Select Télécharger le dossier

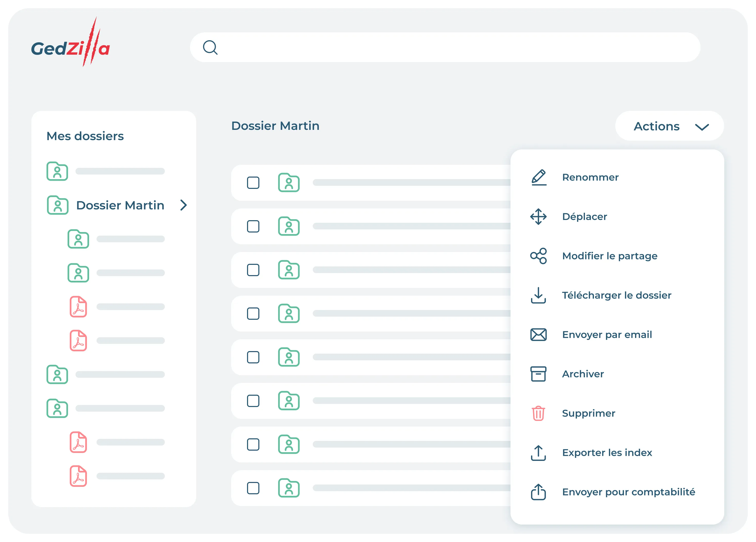point(617,295)
